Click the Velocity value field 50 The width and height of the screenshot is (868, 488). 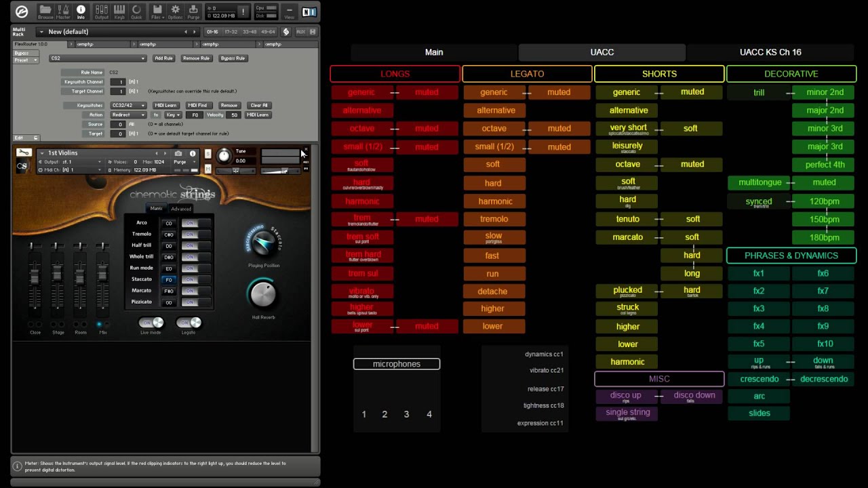235,115
